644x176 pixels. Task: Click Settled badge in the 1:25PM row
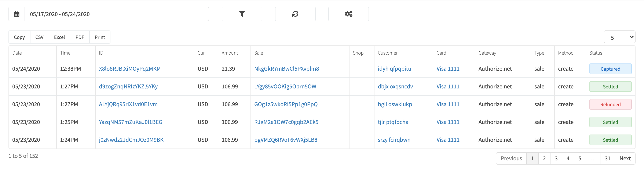coord(610,122)
